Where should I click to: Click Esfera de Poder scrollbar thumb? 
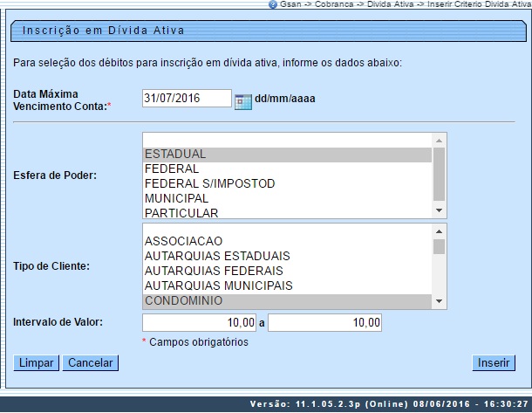(x=439, y=175)
